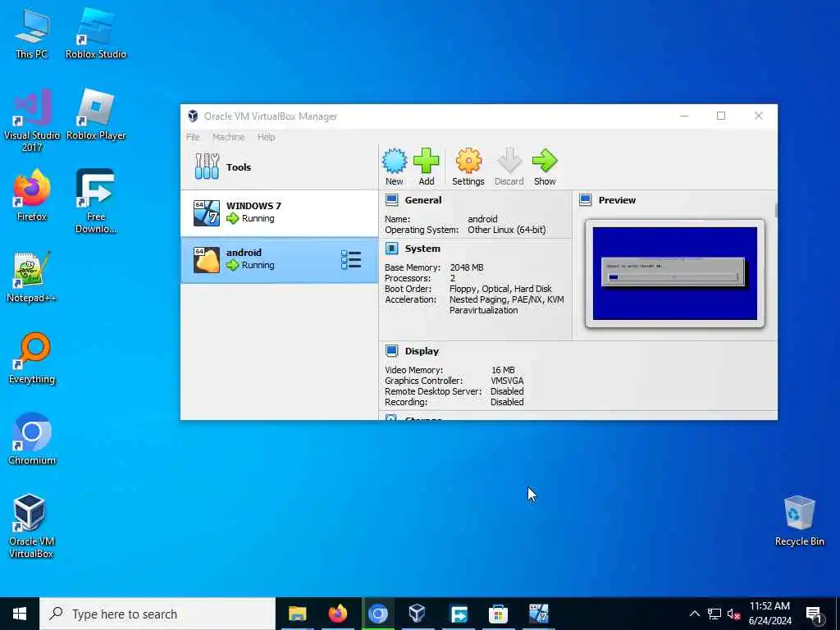Switch to Chromium in taskbar
Screen dimensions: 840x630
coord(377,614)
